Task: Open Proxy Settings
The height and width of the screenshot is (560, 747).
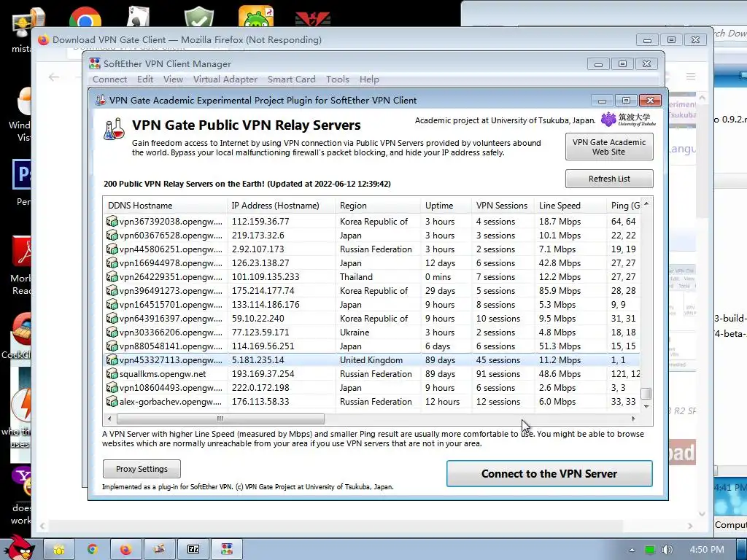Action: [x=142, y=469]
